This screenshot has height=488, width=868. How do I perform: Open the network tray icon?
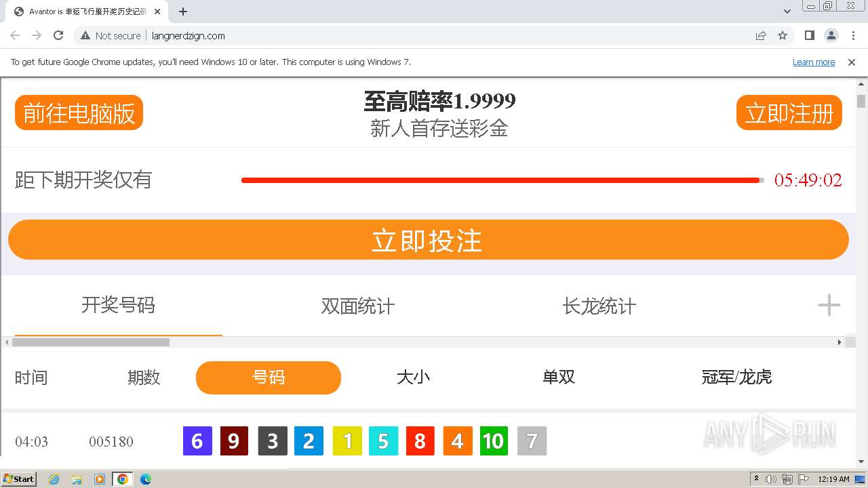787,479
